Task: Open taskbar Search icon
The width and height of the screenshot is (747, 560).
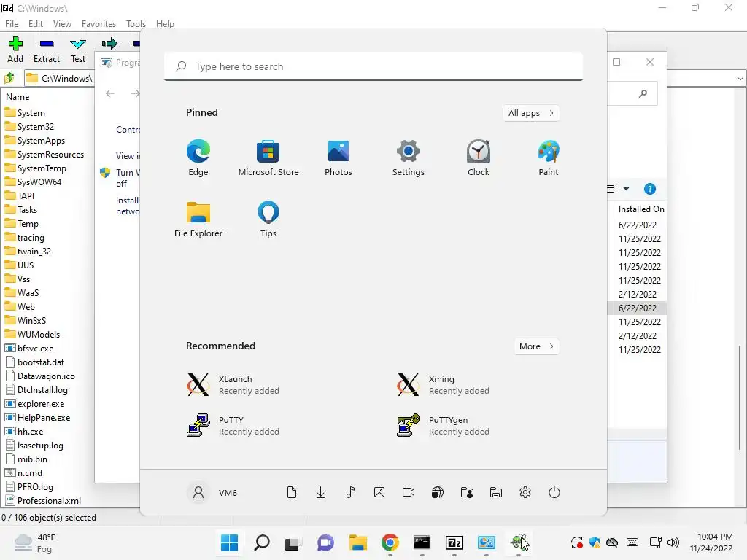Action: (262, 542)
